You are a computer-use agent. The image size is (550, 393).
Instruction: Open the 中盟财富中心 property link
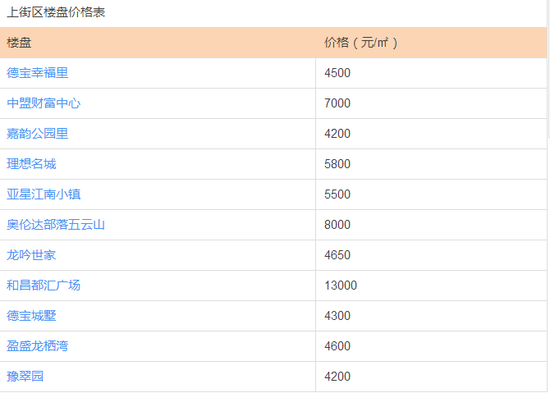tap(43, 103)
